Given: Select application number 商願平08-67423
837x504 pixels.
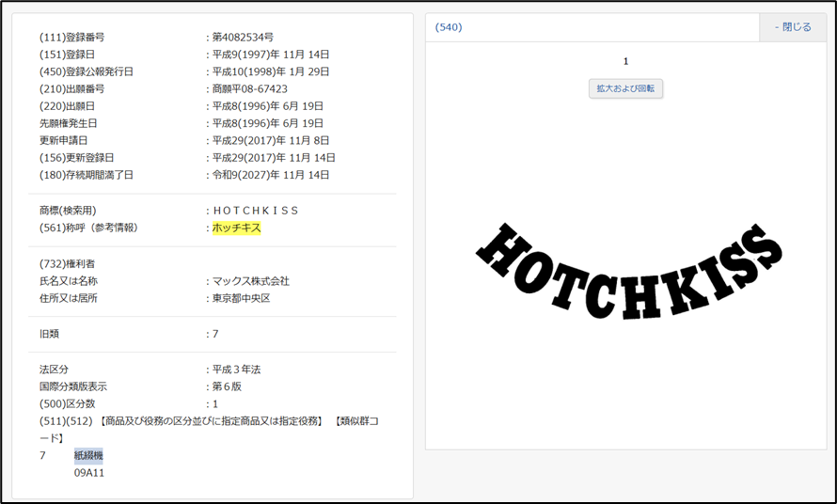Looking at the screenshot, I should tap(250, 89).
